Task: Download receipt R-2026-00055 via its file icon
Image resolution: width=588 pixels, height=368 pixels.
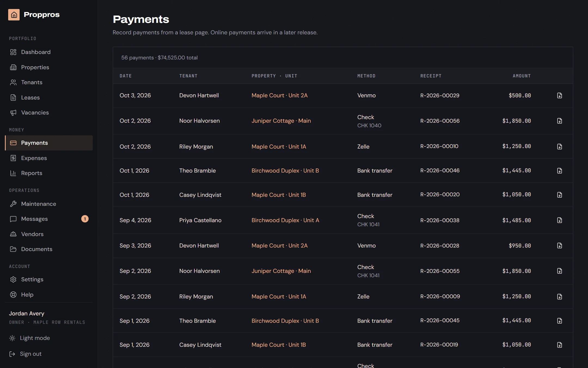Action: pos(559,271)
